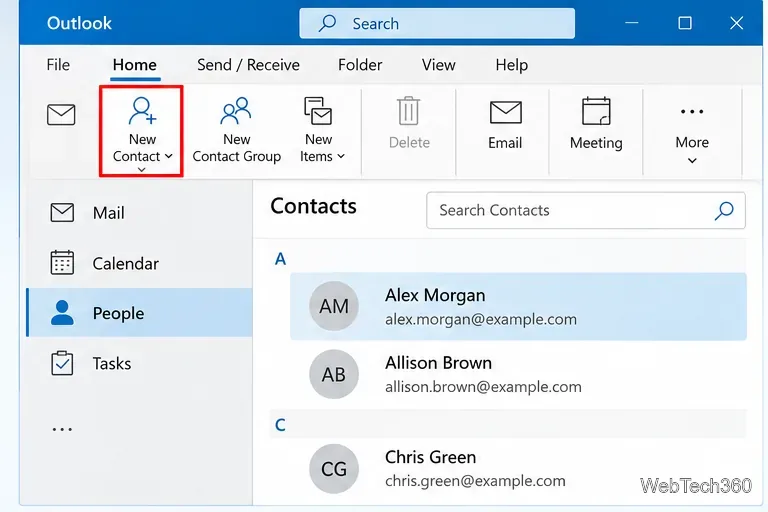Click the AM avatar circle
Viewport: 768px width, 512px height.
click(x=334, y=306)
